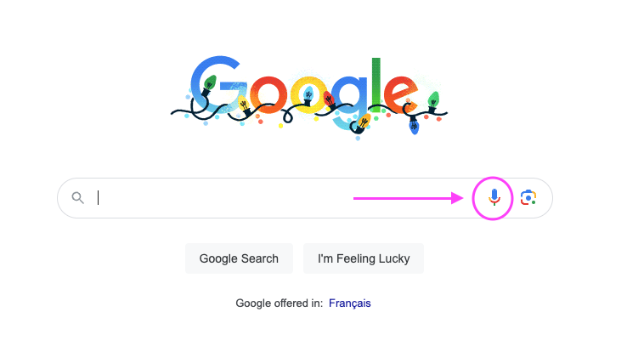Click the blue bulb hanging below the e

pyautogui.click(x=414, y=126)
